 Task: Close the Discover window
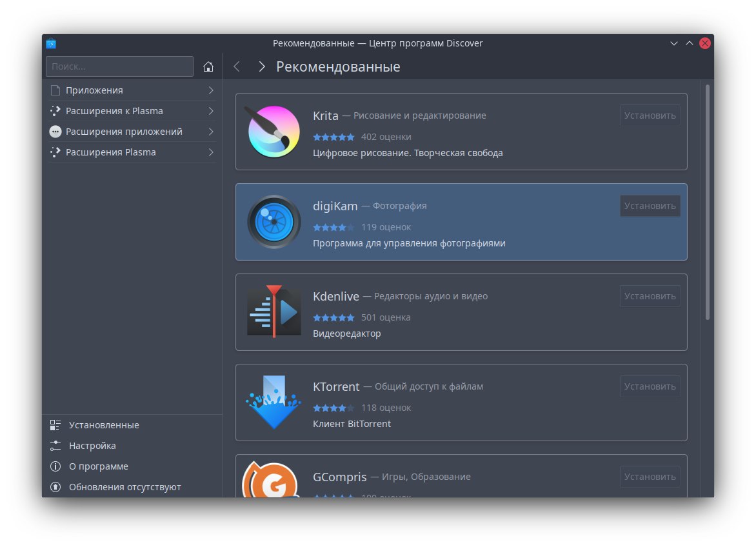pos(705,43)
